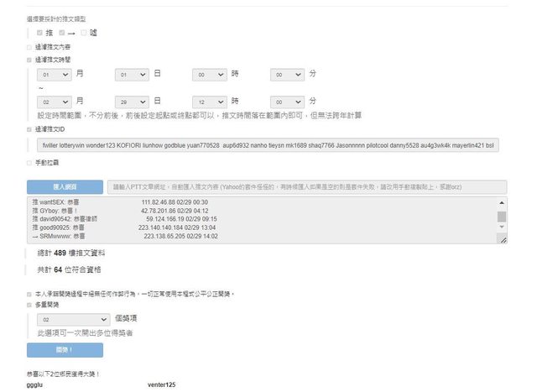
Task: Open the end hour dropdown showing 12
Action: pyautogui.click(x=209, y=101)
